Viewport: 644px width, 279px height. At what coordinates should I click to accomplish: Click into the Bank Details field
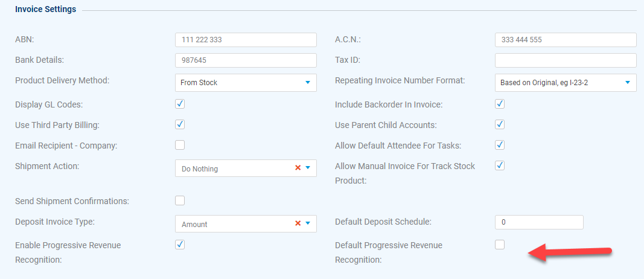click(x=246, y=60)
